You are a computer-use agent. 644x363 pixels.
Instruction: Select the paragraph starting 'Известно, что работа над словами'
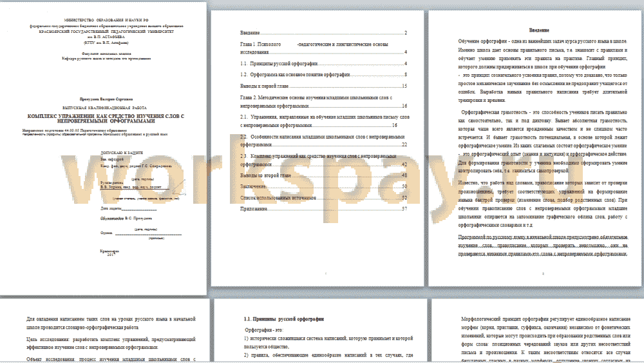pyautogui.click(x=542, y=204)
